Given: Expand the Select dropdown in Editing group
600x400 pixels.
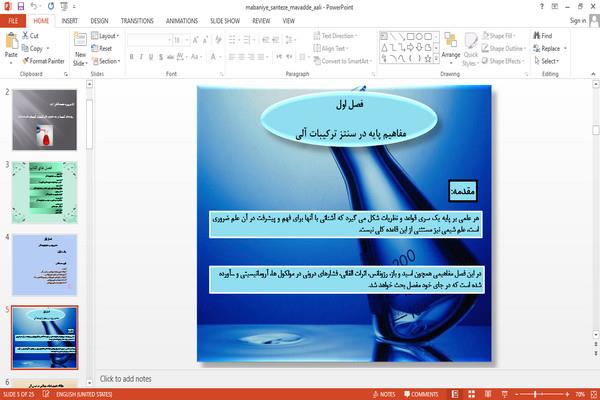Looking at the screenshot, I should pos(546,61).
